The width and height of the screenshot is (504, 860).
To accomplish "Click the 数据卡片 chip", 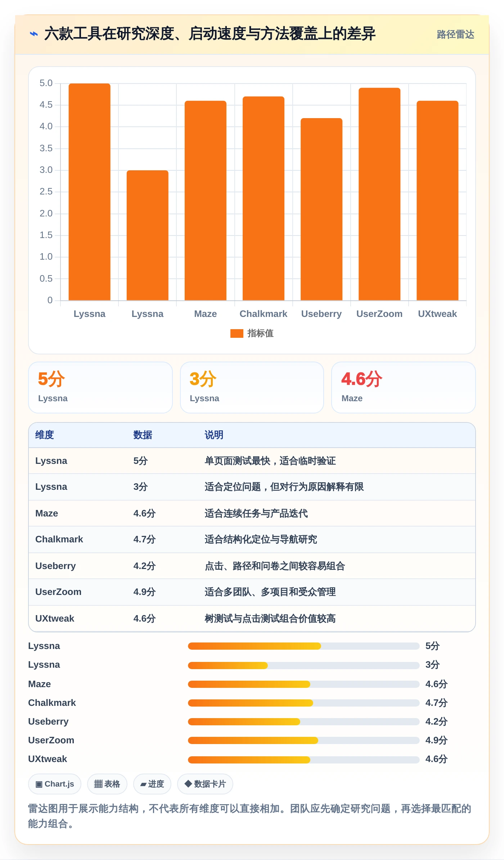I will tap(205, 784).
